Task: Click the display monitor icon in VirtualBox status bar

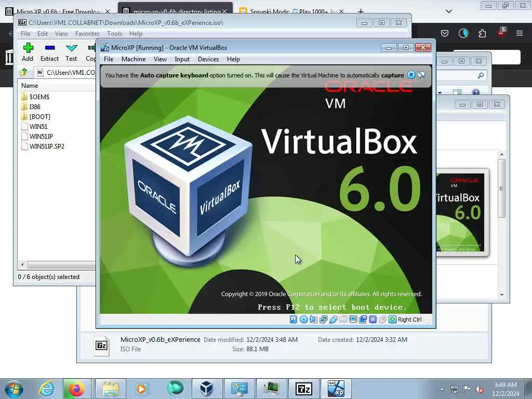Action: click(353, 320)
